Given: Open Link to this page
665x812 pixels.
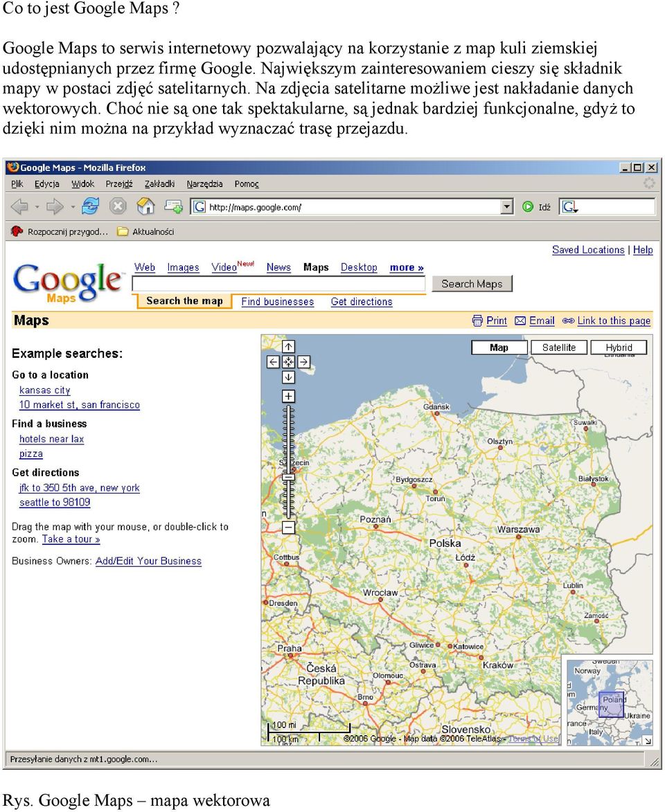Looking at the screenshot, I should pyautogui.click(x=614, y=321).
